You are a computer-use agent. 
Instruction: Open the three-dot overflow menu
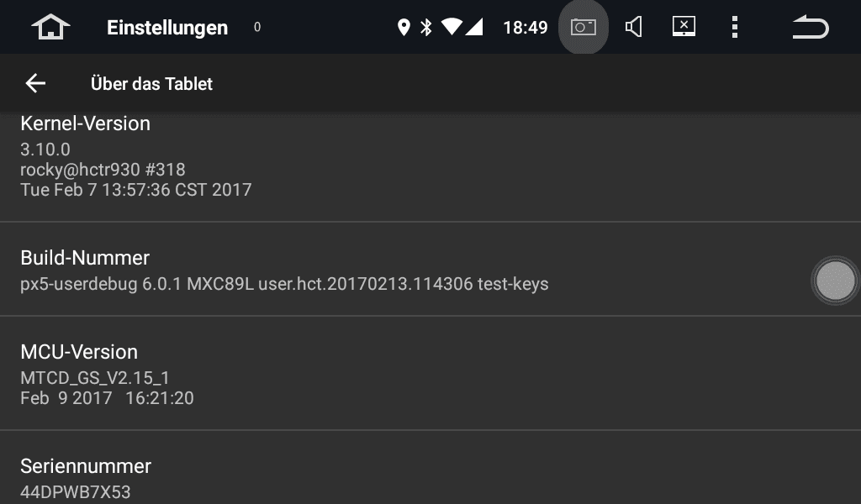pyautogui.click(x=735, y=27)
